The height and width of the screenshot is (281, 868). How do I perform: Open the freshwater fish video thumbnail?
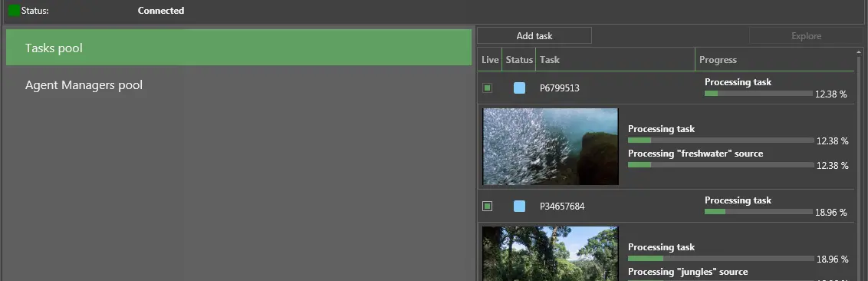pos(551,147)
